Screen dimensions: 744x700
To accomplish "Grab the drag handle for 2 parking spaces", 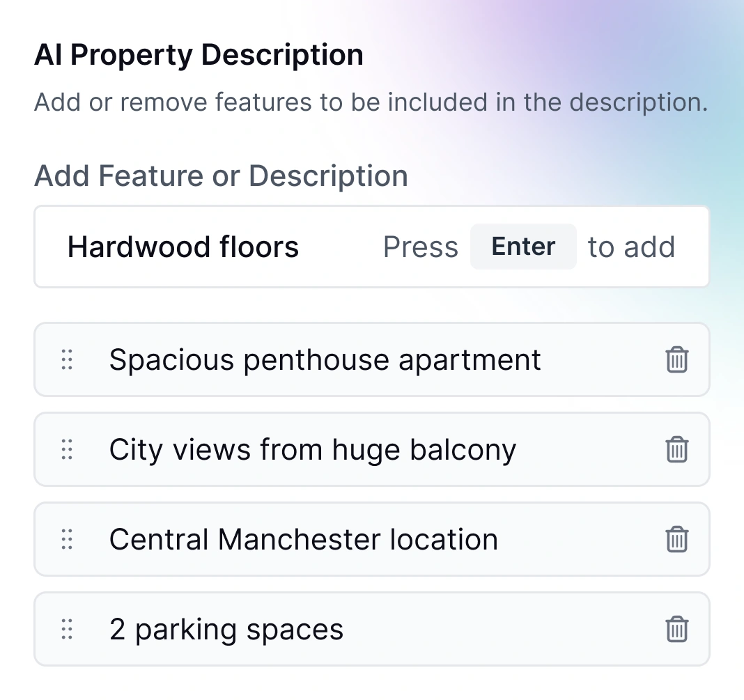I will (67, 628).
